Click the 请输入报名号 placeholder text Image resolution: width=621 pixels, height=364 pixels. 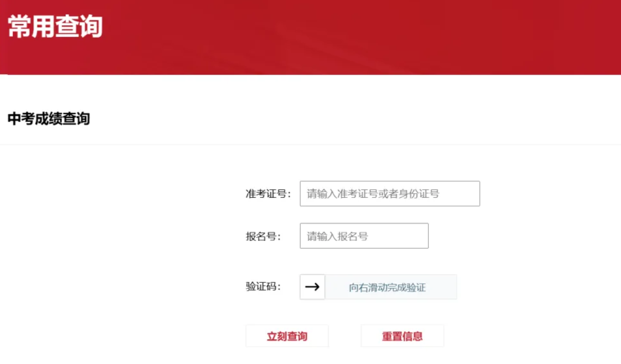pos(338,236)
